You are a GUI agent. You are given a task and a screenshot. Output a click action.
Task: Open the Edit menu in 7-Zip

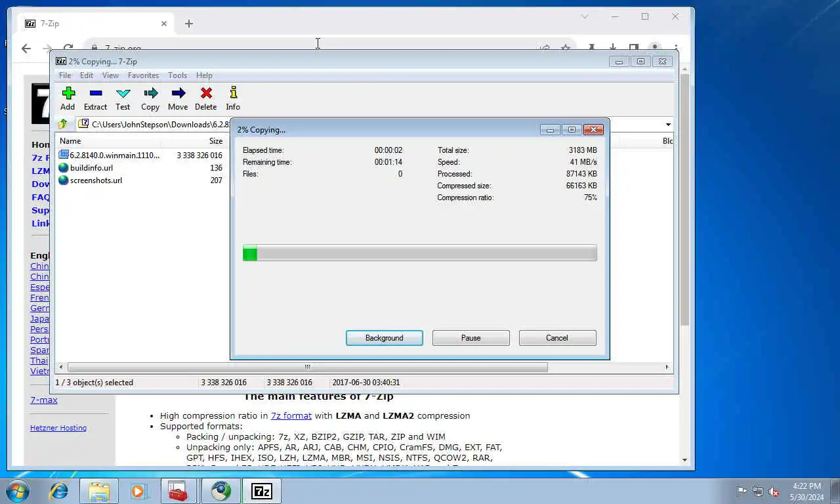tap(87, 75)
